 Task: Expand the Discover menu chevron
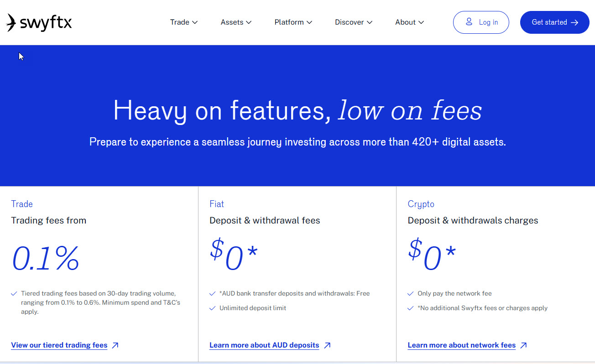[370, 22]
